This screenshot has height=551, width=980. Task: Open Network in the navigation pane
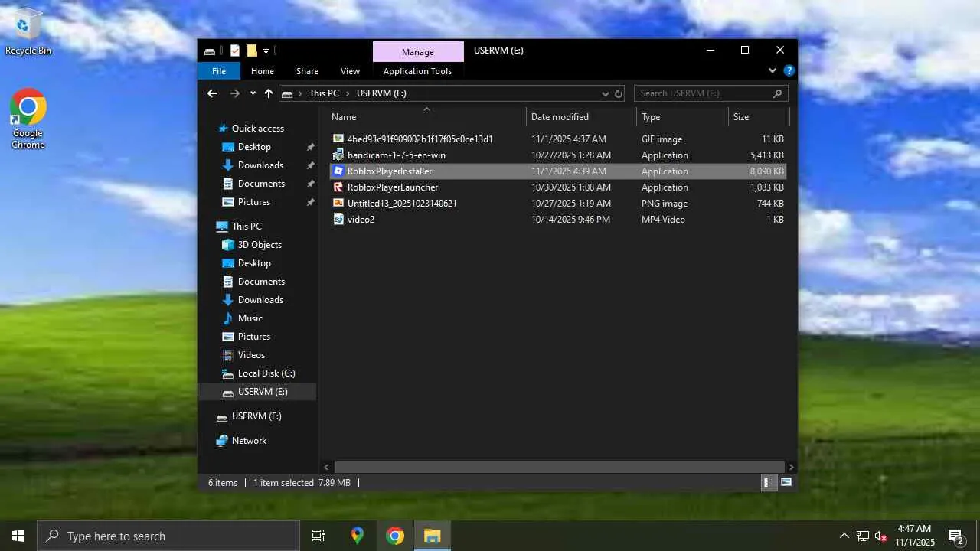249,441
